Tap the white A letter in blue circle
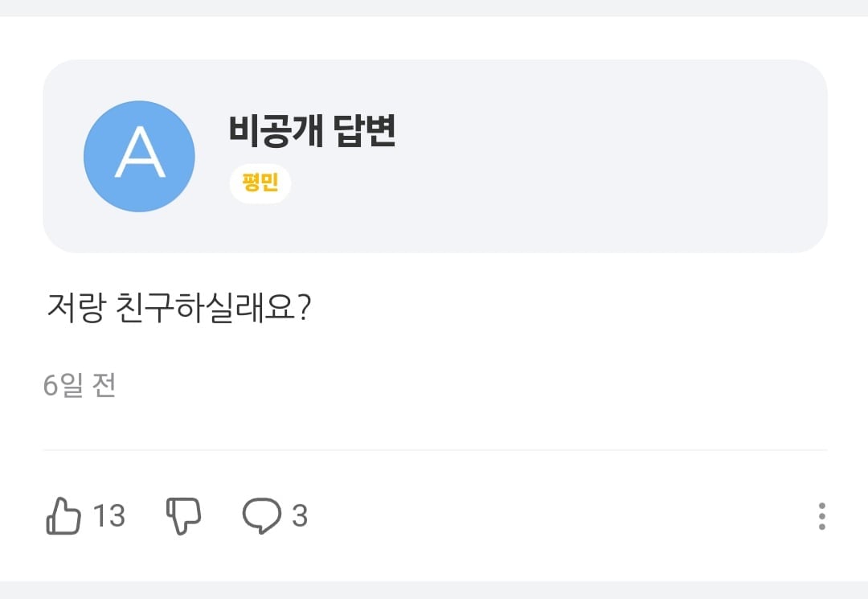Image resolution: width=868 pixels, height=599 pixels. (x=140, y=152)
